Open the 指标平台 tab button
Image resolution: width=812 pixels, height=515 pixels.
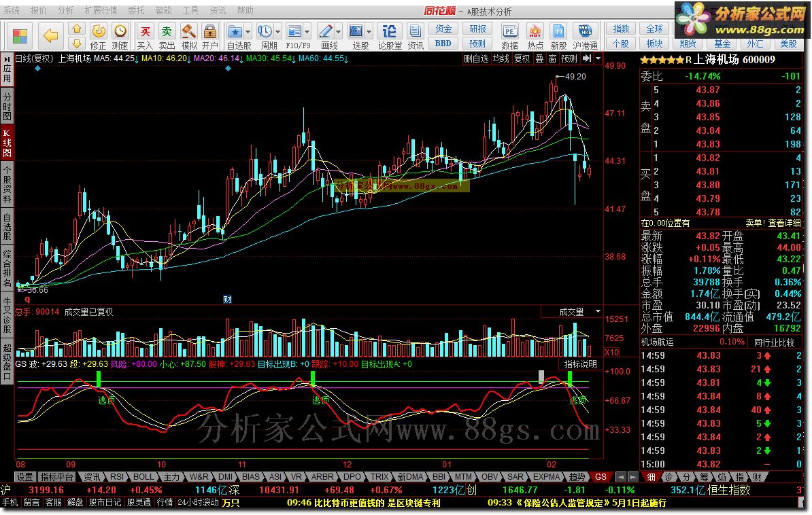click(x=56, y=477)
